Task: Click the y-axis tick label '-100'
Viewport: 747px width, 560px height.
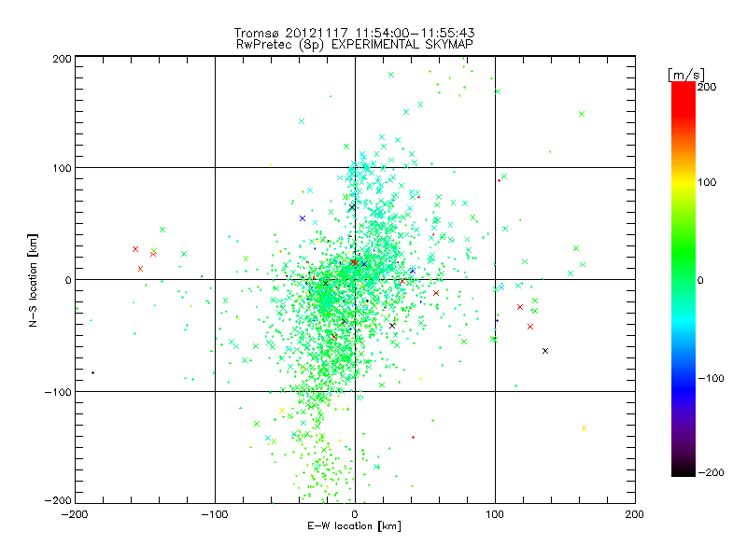Action: 58,392
